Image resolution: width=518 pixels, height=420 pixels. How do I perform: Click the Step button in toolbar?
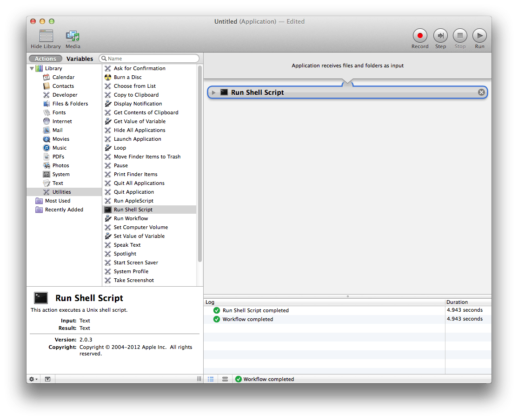click(440, 36)
